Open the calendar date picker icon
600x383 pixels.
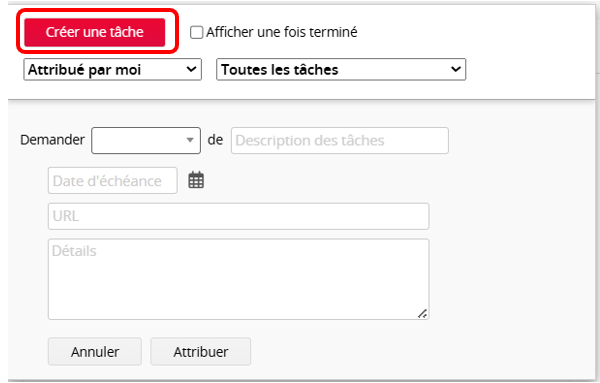click(x=196, y=180)
